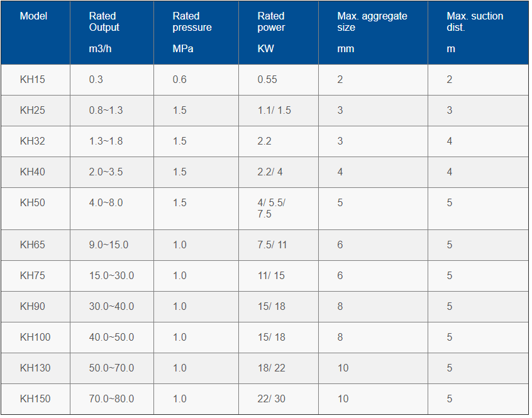Select the 22/ 30 power cell

tap(279, 399)
